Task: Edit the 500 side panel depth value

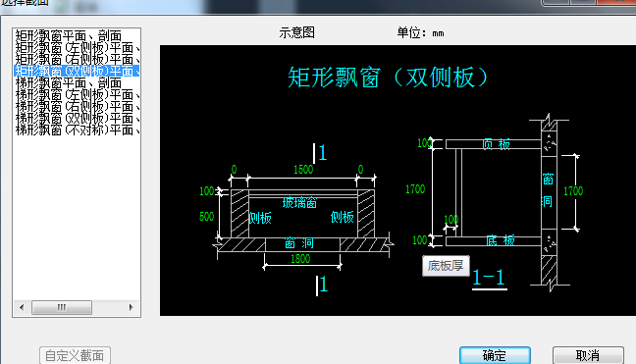Action: 206,217
